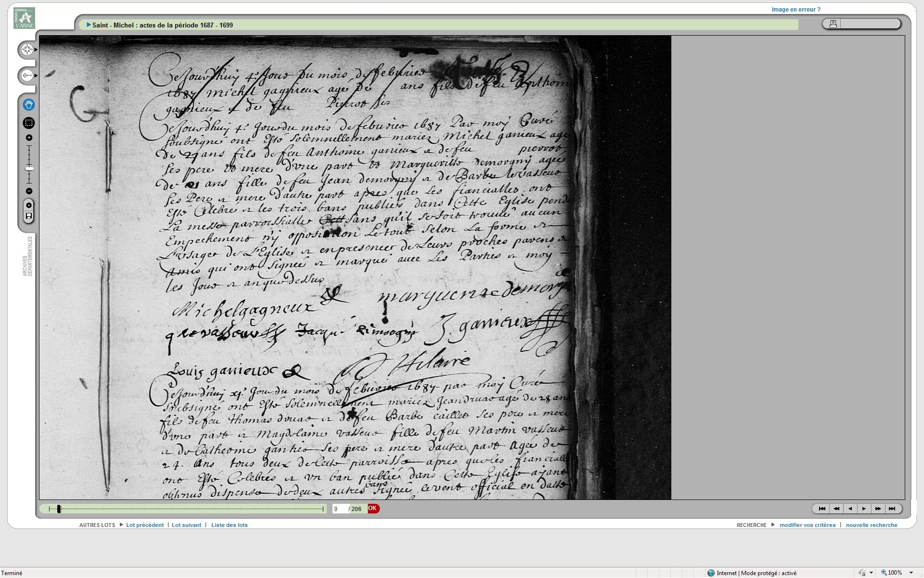Go to the first image
The width and height of the screenshot is (924, 578).
point(822,509)
